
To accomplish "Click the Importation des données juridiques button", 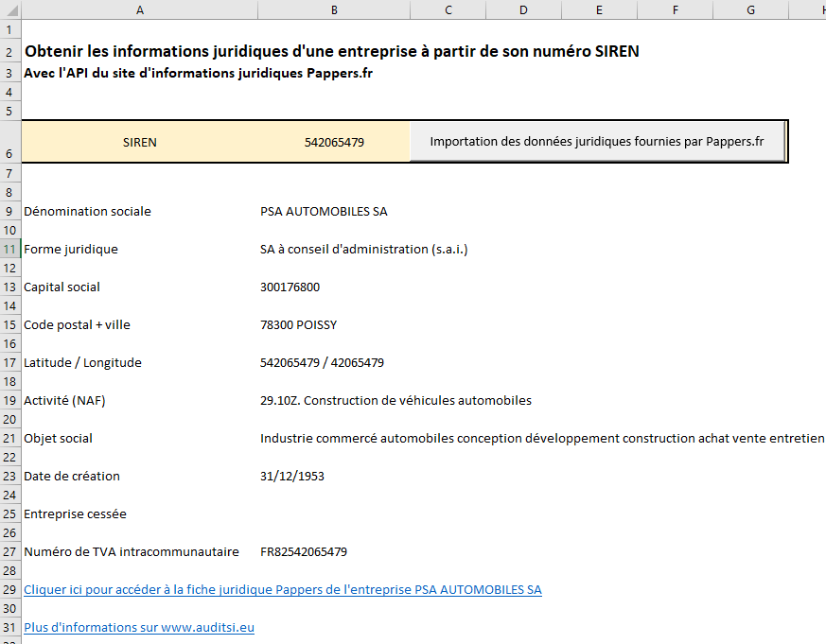I will coord(597,141).
